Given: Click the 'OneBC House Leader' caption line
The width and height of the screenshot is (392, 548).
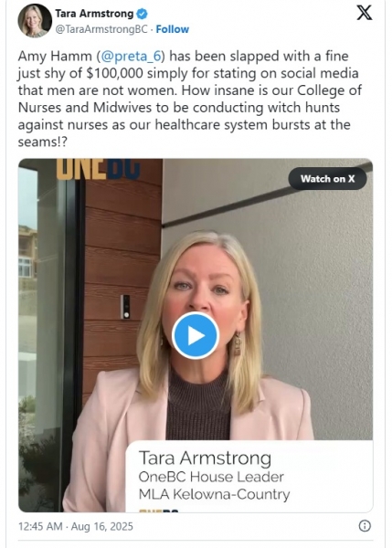Looking at the screenshot, I should point(211,477).
